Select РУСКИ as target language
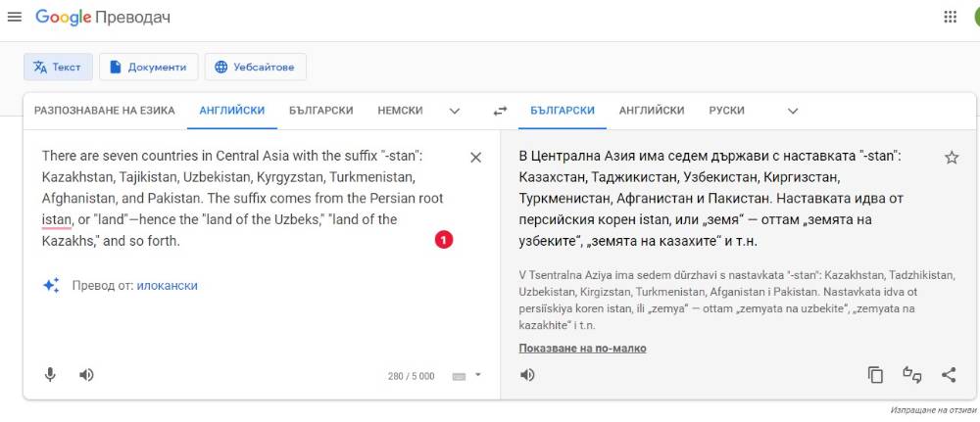 click(727, 111)
